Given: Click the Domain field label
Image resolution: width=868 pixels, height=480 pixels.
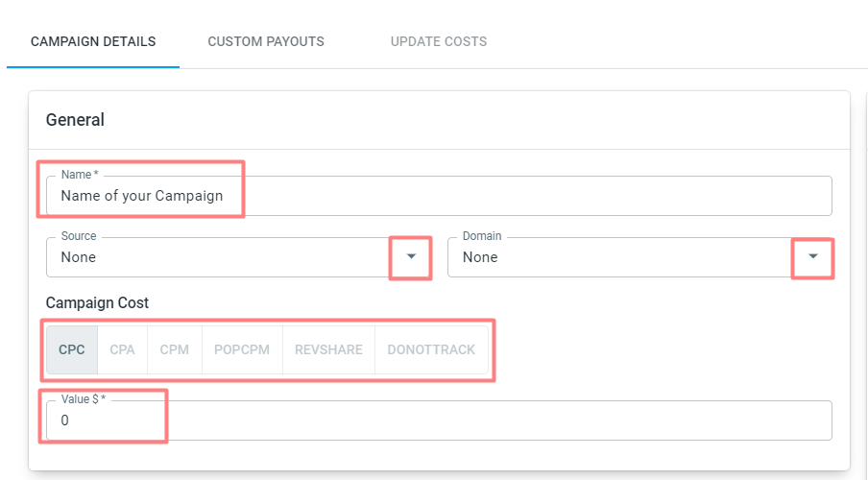Looking at the screenshot, I should 482,236.
